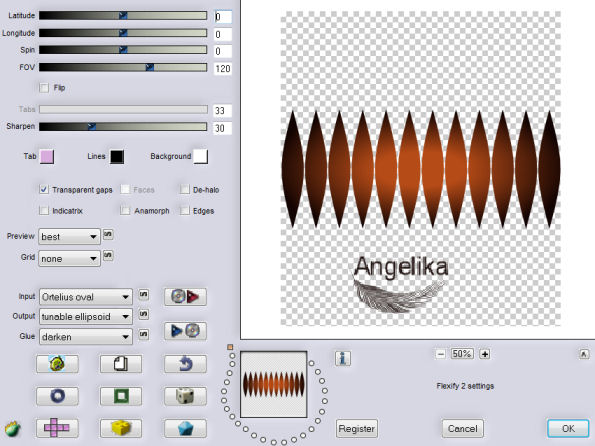595x446 pixels.
Task: Tick the Indicatrix checkbox
Action: click(44, 210)
